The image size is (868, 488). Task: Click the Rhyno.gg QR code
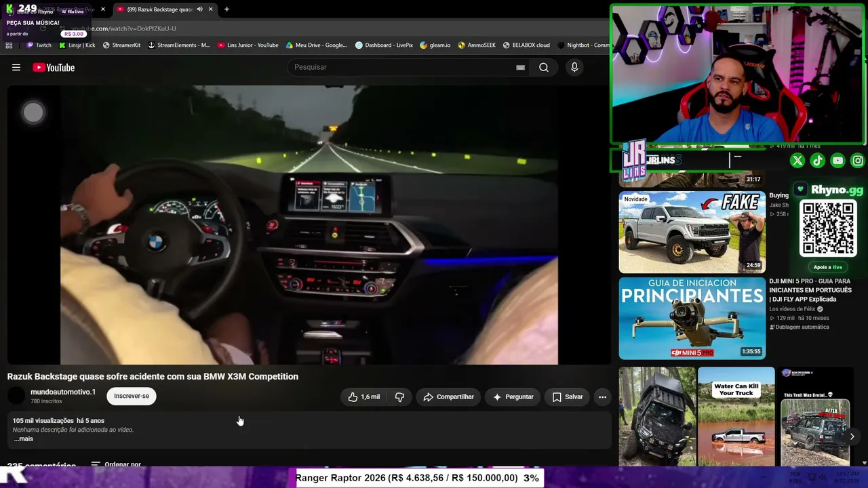(828, 228)
